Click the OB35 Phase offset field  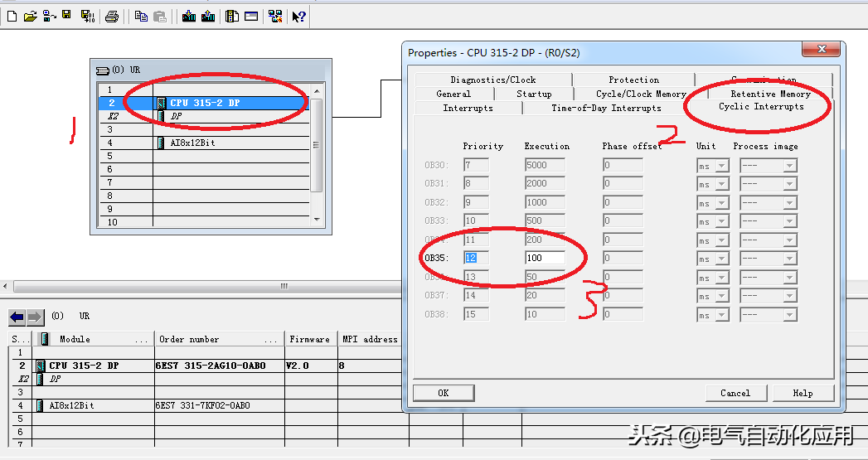623,258
